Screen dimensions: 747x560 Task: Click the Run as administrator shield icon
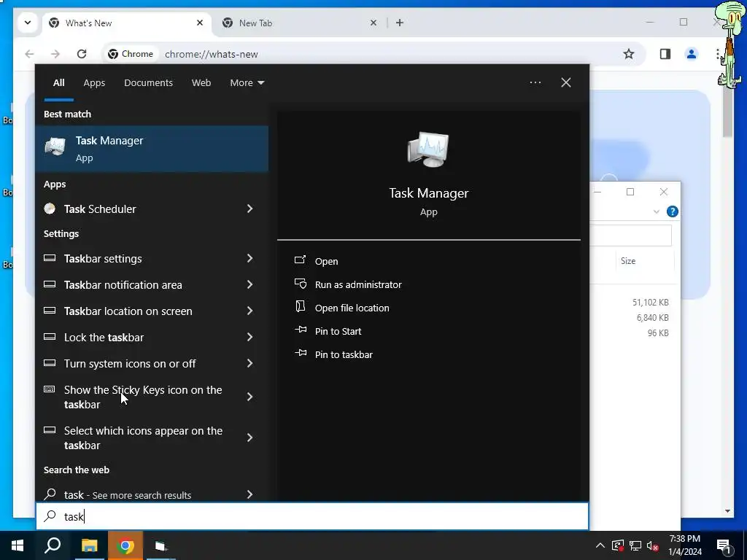(300, 284)
